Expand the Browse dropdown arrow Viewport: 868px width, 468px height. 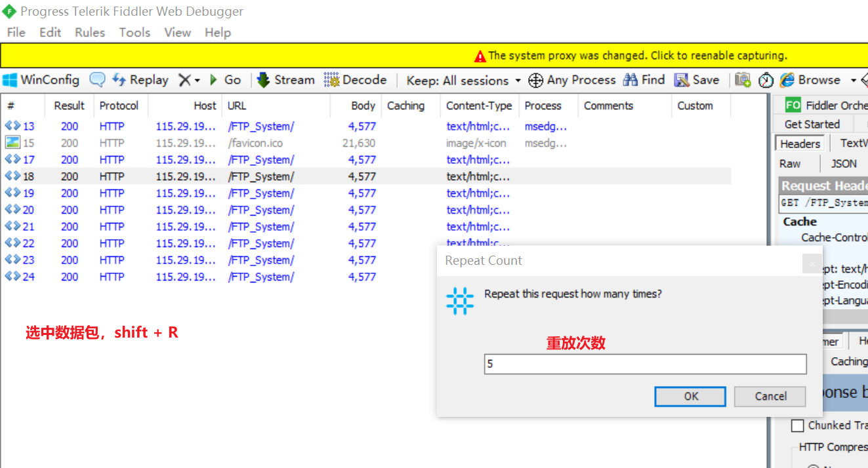[853, 81]
